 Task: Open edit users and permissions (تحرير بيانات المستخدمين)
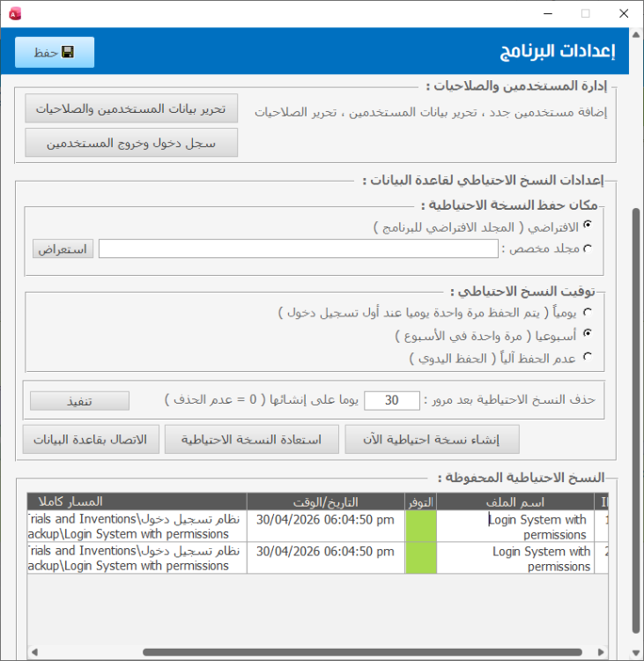[131, 109]
